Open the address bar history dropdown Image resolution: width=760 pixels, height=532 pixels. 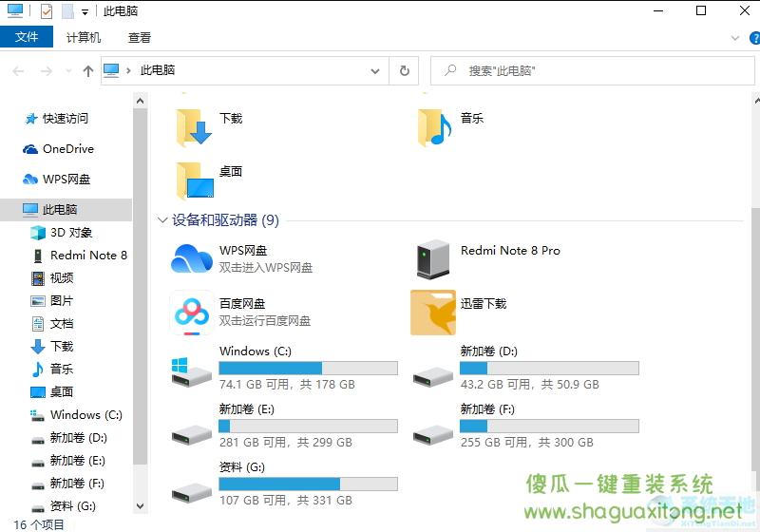[375, 71]
